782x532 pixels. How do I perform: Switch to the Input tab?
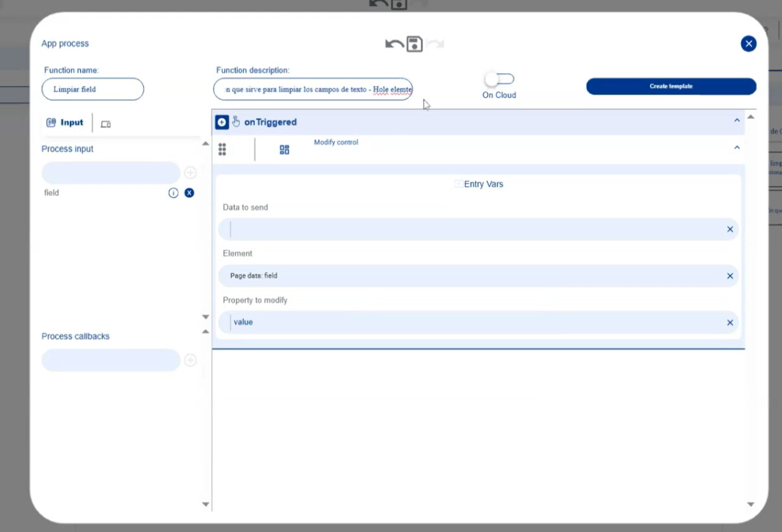tap(65, 123)
